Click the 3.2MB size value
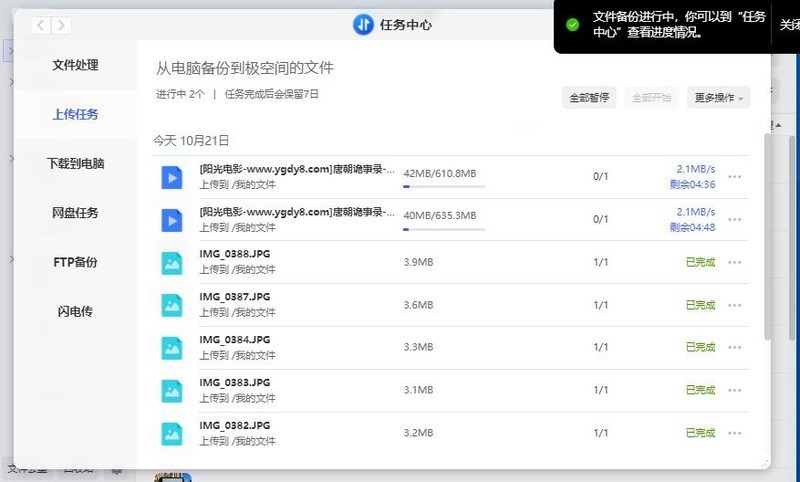Viewport: 800px width, 482px height. point(418,433)
